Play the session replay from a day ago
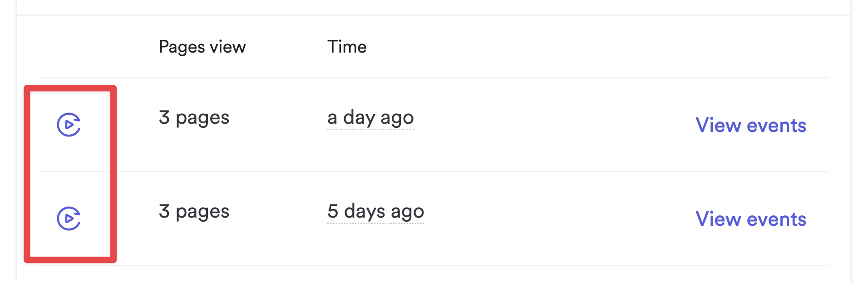The width and height of the screenshot is (868, 282). coord(69,125)
